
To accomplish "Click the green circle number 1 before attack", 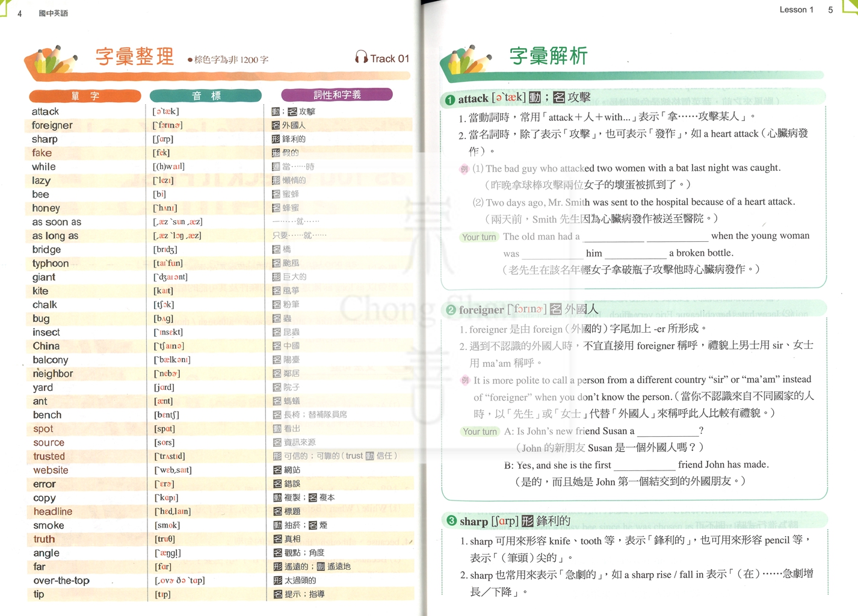I will [x=449, y=99].
